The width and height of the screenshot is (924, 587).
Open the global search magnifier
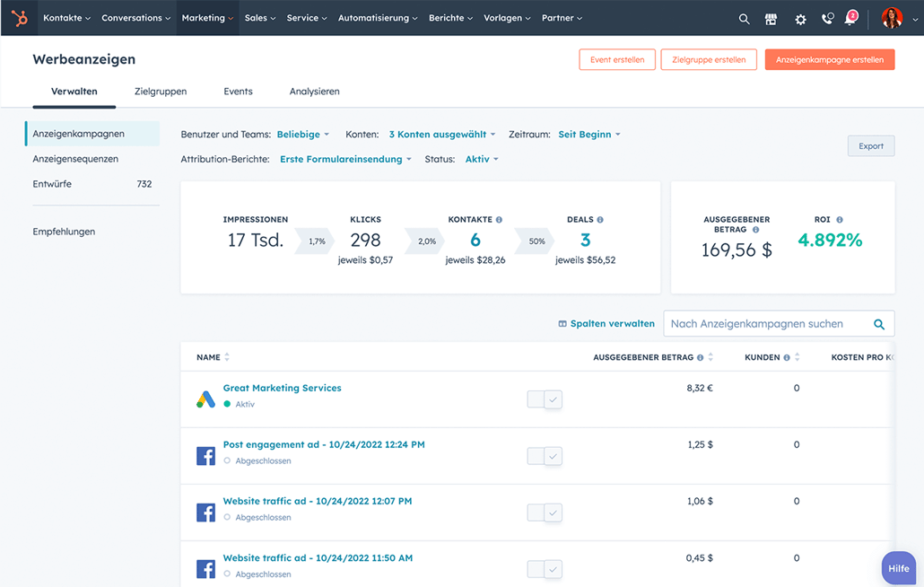744,18
